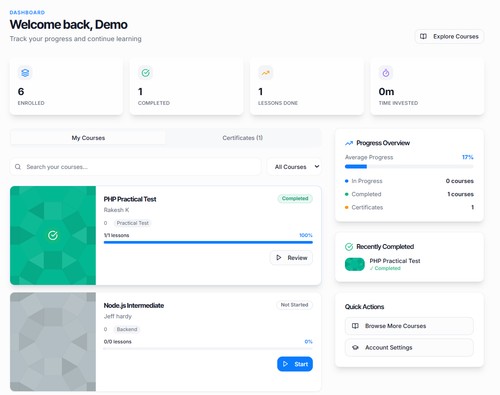Click the Not Started badge
Image resolution: width=500 pixels, height=395 pixels.
coord(294,305)
